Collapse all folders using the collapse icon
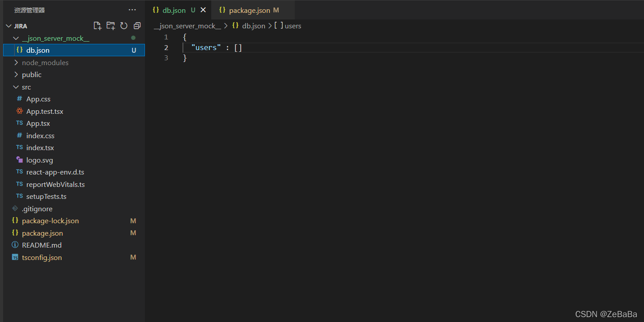Image resolution: width=644 pixels, height=322 pixels. [x=137, y=26]
